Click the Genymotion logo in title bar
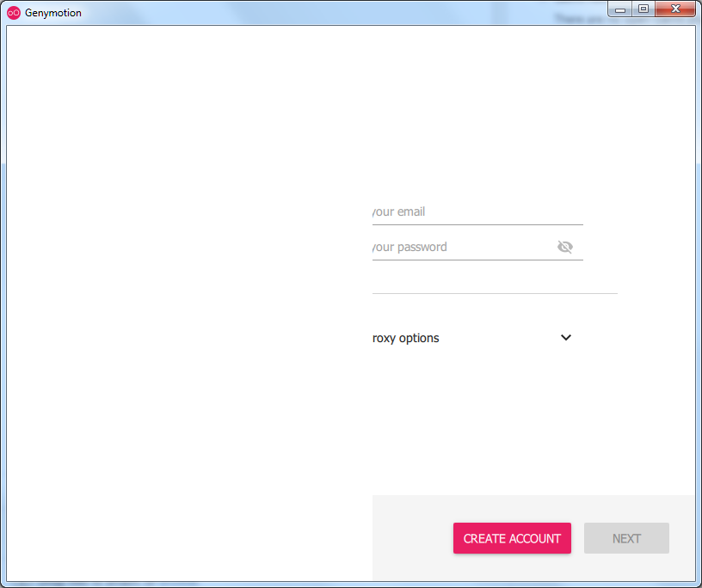Screen dimensions: 702x588 click(x=13, y=13)
